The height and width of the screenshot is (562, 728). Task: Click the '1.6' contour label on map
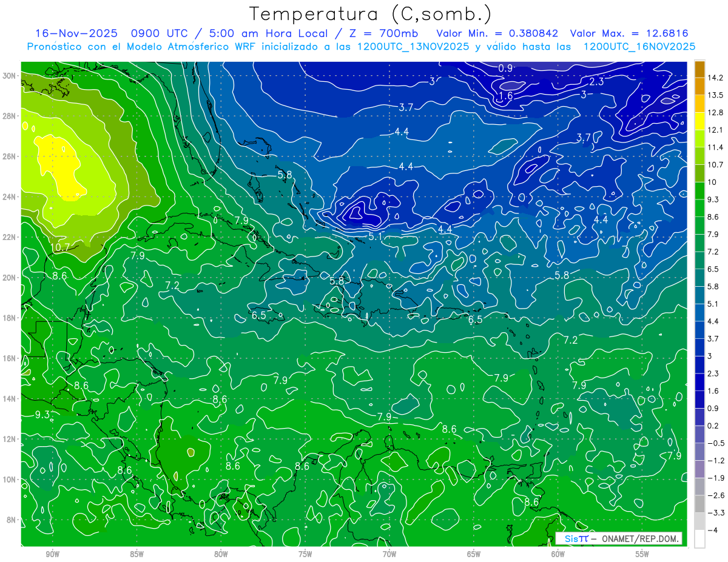505,96
